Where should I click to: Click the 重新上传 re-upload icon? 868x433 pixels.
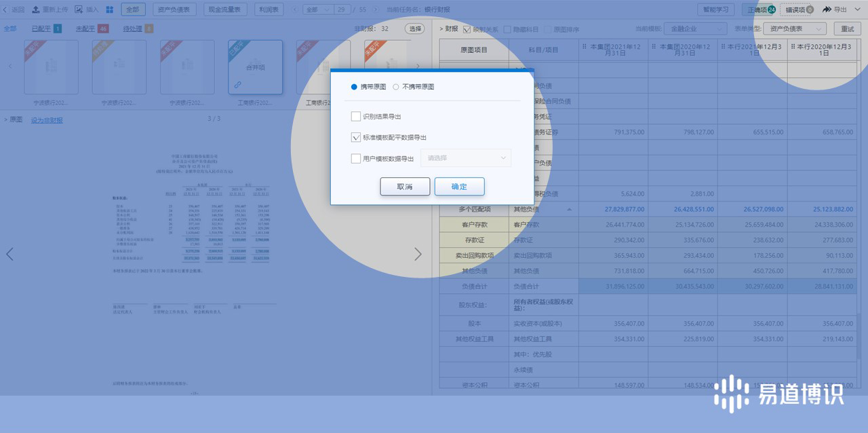(x=35, y=10)
